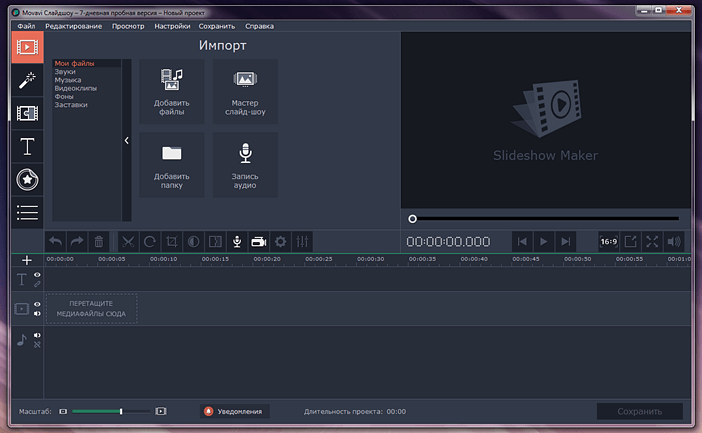The height and width of the screenshot is (433, 702).
Task: Open Audio properties equalizer icon
Action: [x=302, y=242]
